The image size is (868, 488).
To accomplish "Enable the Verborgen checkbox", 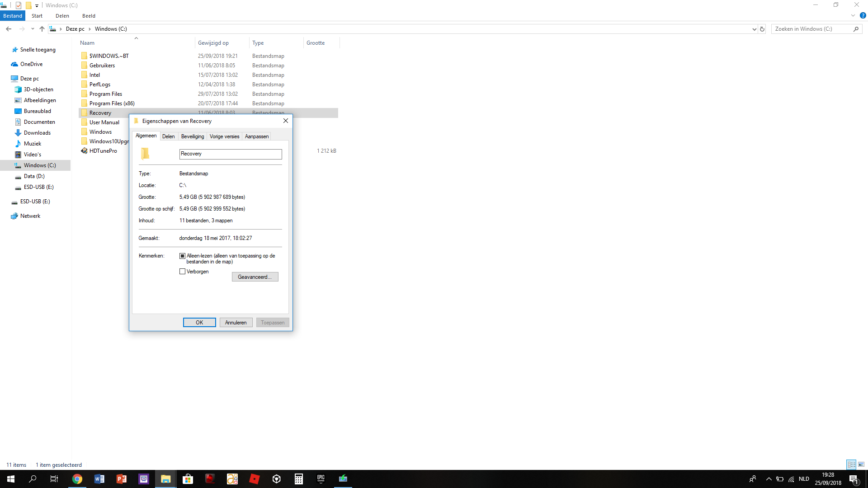I will tap(183, 272).
